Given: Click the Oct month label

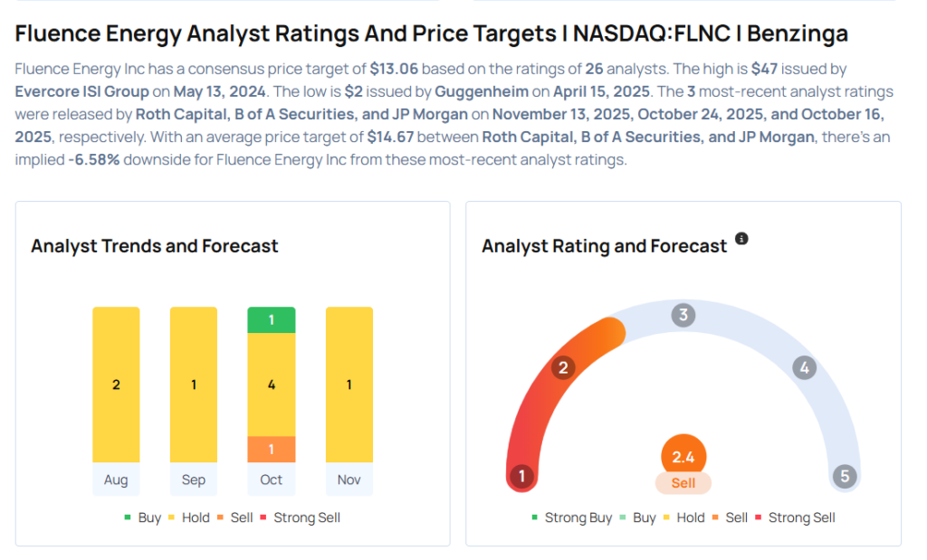Looking at the screenshot, I should [272, 479].
